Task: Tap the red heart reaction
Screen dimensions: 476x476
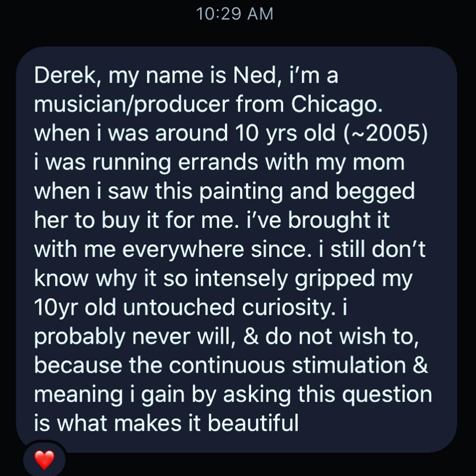Action: (x=45, y=459)
